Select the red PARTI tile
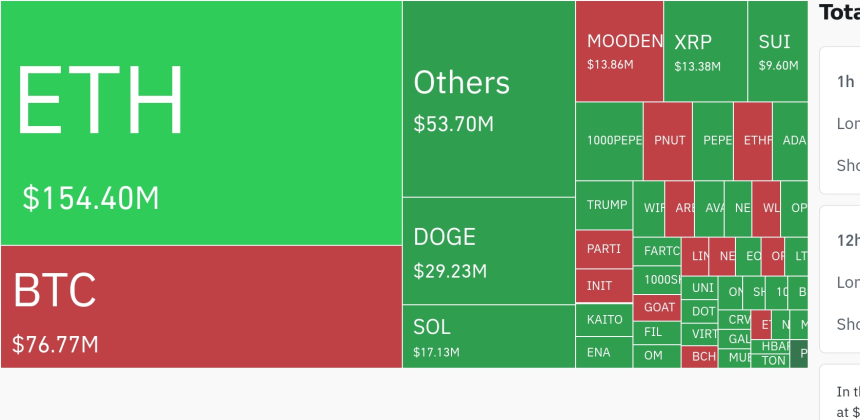Screen dimensions: 860x420 coord(604,249)
